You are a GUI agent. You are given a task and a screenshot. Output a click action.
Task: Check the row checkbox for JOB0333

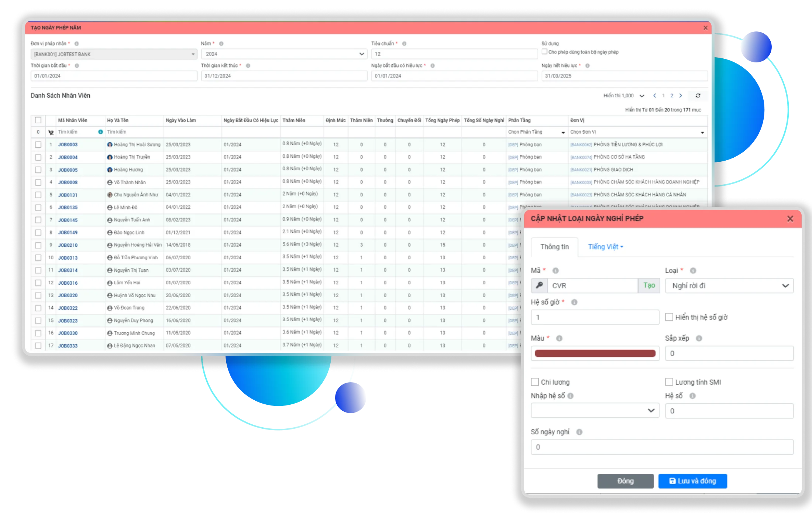(x=38, y=346)
